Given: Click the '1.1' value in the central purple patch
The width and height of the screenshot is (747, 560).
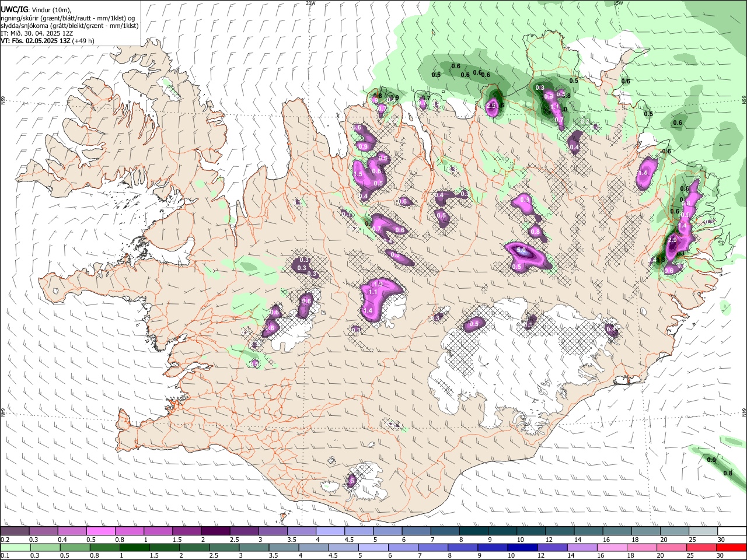Looking at the screenshot, I should click(372, 292).
